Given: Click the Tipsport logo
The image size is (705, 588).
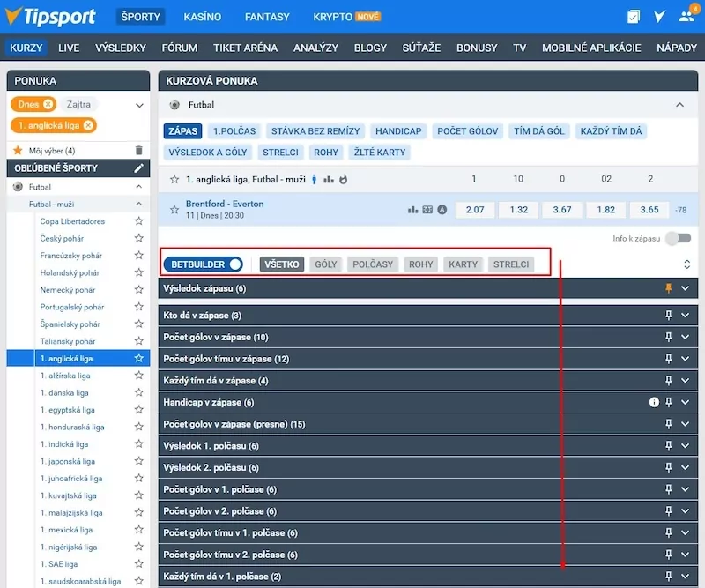Looking at the screenshot, I should [50, 17].
